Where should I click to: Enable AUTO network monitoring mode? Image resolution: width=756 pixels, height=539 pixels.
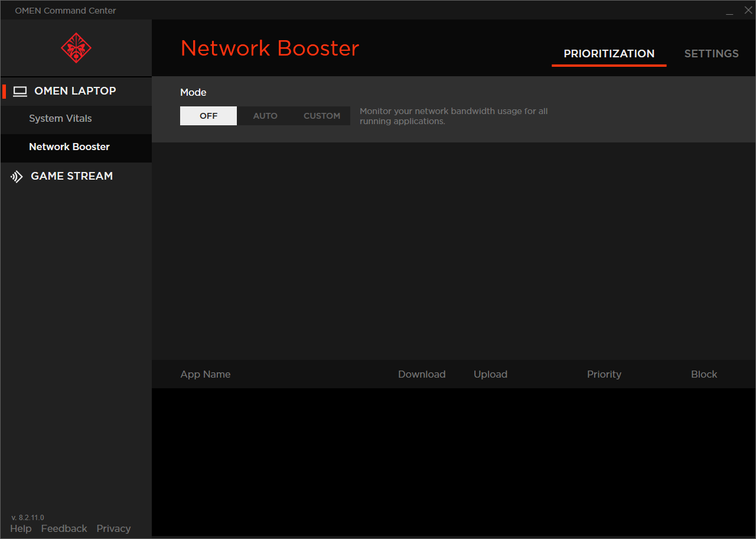(x=265, y=115)
